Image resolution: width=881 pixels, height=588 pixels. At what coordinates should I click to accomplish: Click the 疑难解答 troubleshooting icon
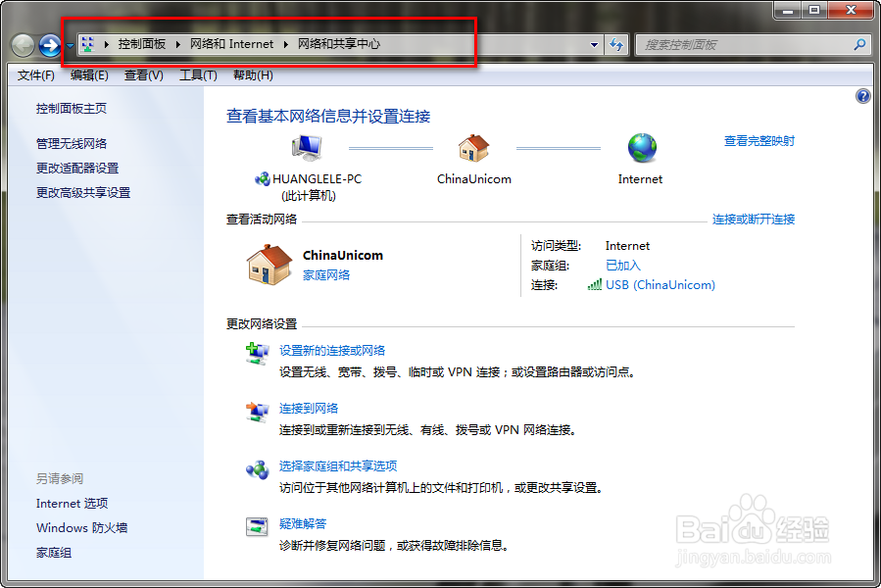257,527
